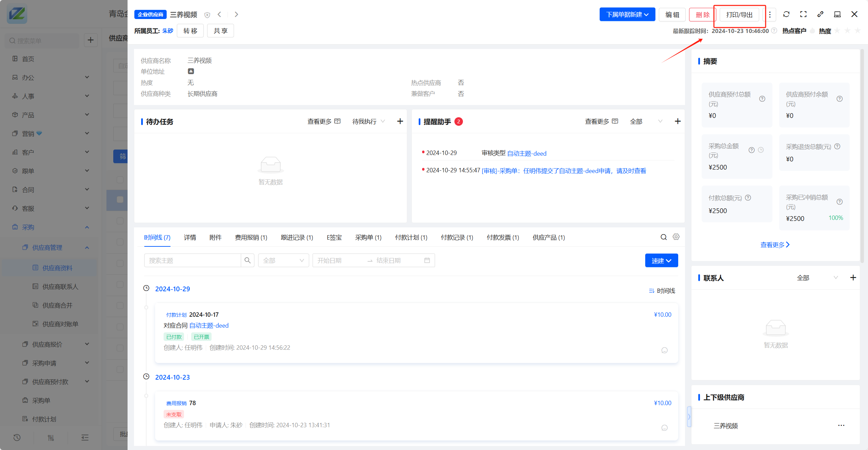Screen dimensions: 868x450
Task: Click help icon beside 供应商预付总额
Action: (x=762, y=99)
